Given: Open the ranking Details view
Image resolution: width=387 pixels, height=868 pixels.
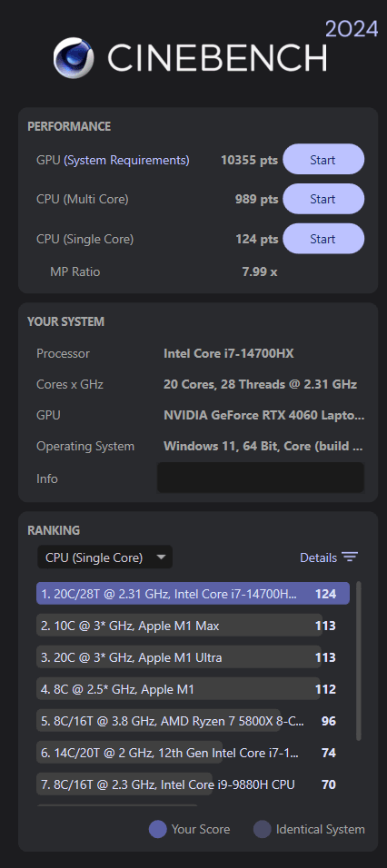Looking at the screenshot, I should 329,557.
